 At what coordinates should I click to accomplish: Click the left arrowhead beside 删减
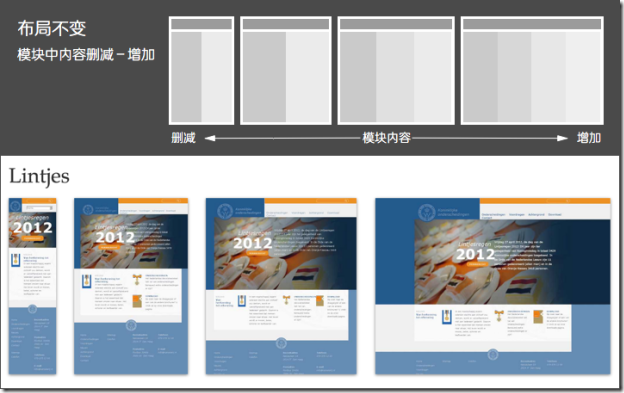[x=210, y=138]
